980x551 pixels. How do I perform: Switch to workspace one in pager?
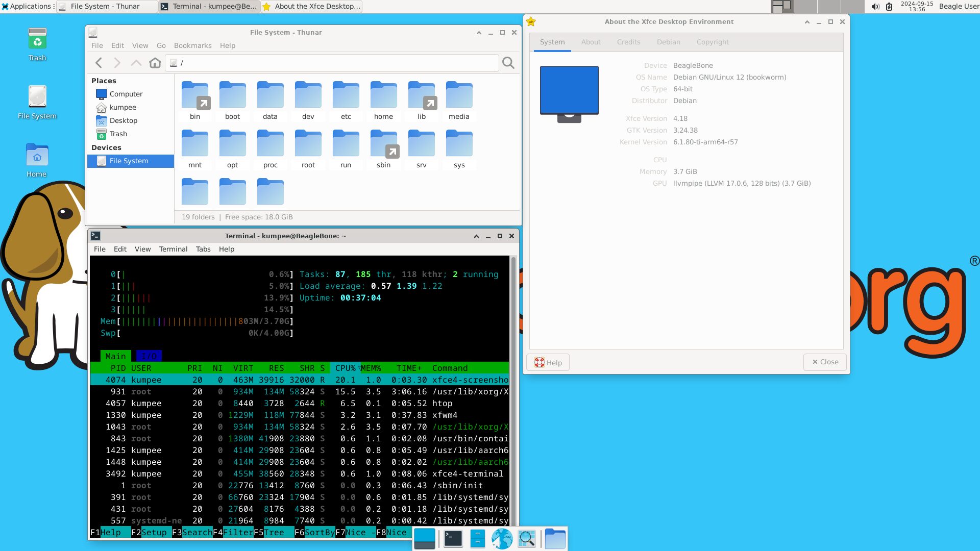(782, 6)
